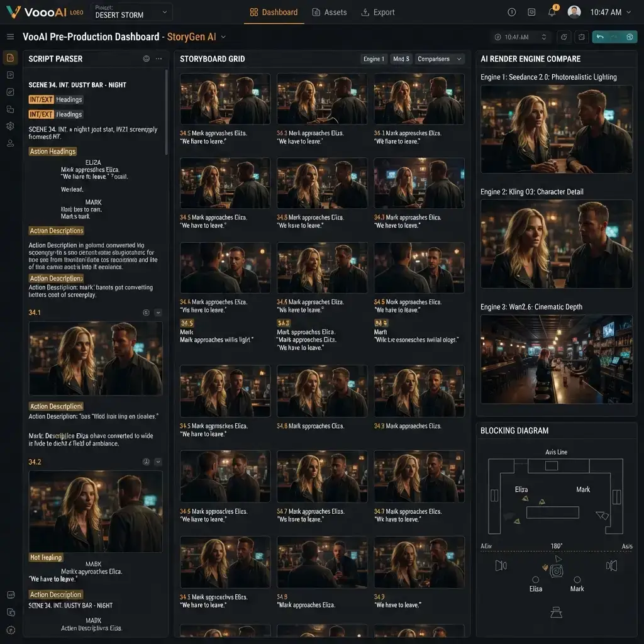Switch to the Assets tab
Screen dimensions: 644x644
[330, 13]
